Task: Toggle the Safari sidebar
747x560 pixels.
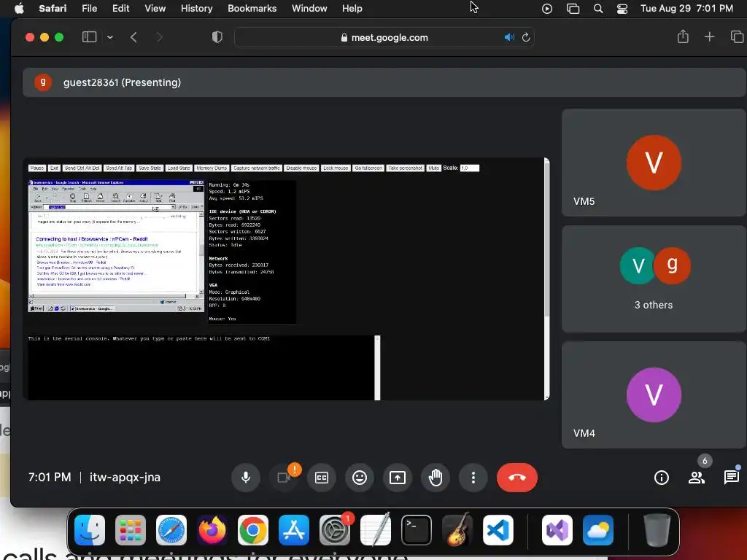Action: tap(90, 37)
